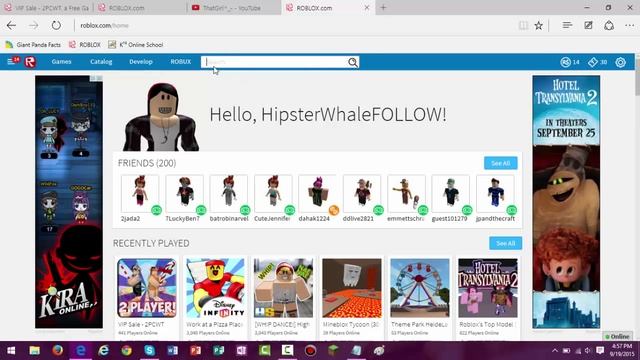Check the Robux balance icon
This screenshot has height=360, width=640.
566,62
